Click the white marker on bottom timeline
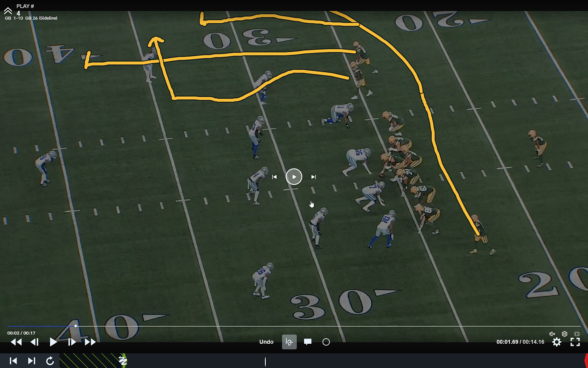588x368 pixels. point(265,362)
